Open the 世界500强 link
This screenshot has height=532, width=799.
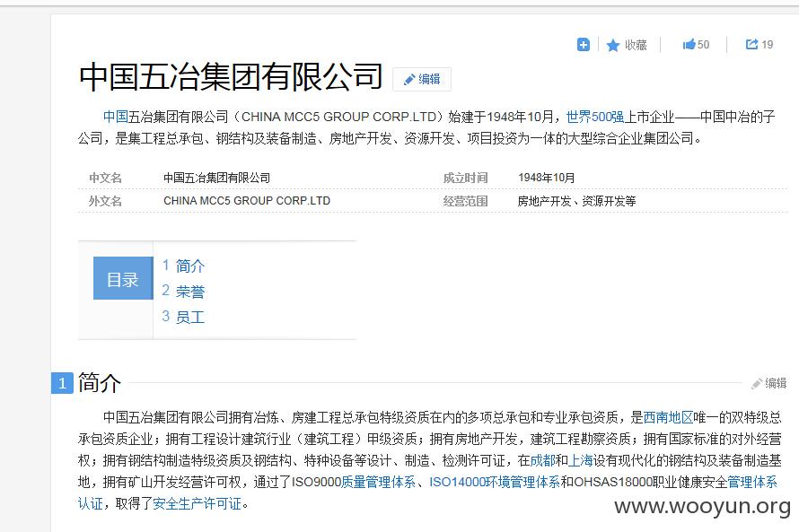point(594,117)
